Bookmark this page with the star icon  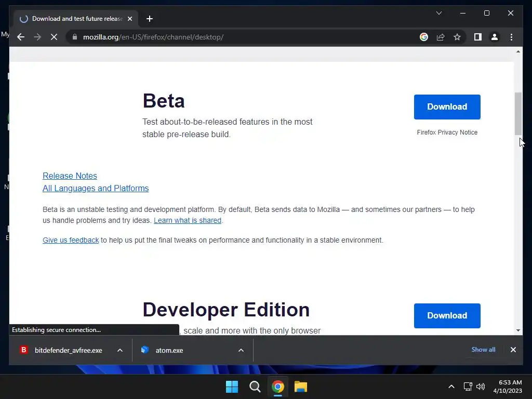click(457, 37)
